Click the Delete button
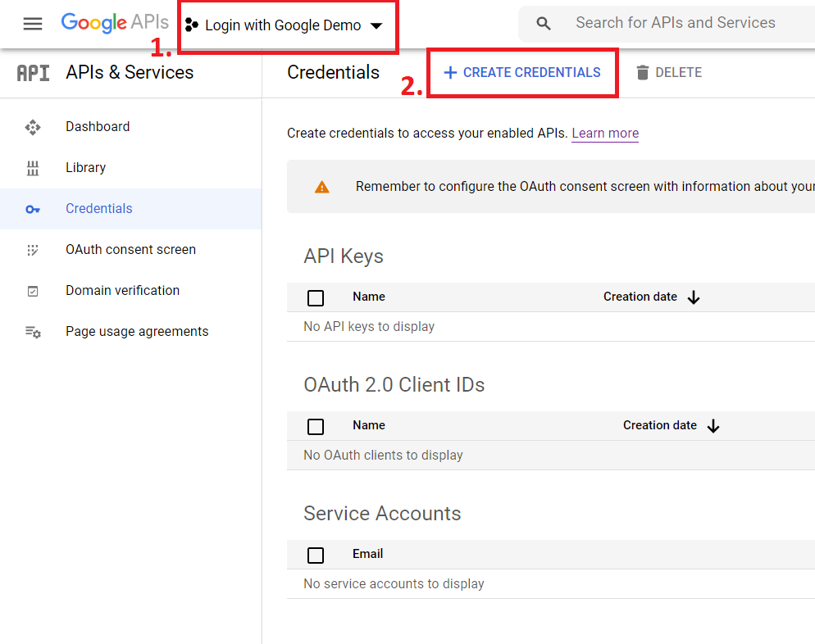This screenshot has height=644, width=815. tap(669, 73)
